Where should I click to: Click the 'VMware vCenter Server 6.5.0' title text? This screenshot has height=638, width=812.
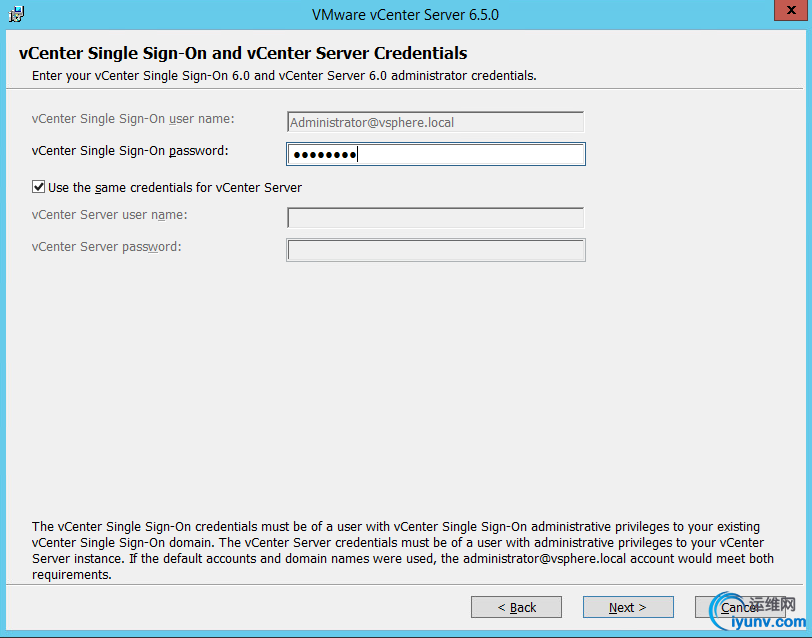405,15
